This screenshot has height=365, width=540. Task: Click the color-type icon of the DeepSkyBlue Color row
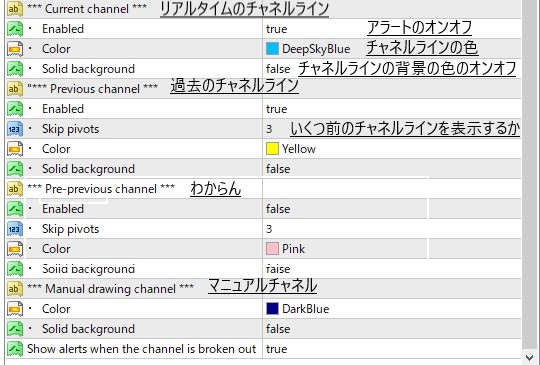tap(15, 49)
